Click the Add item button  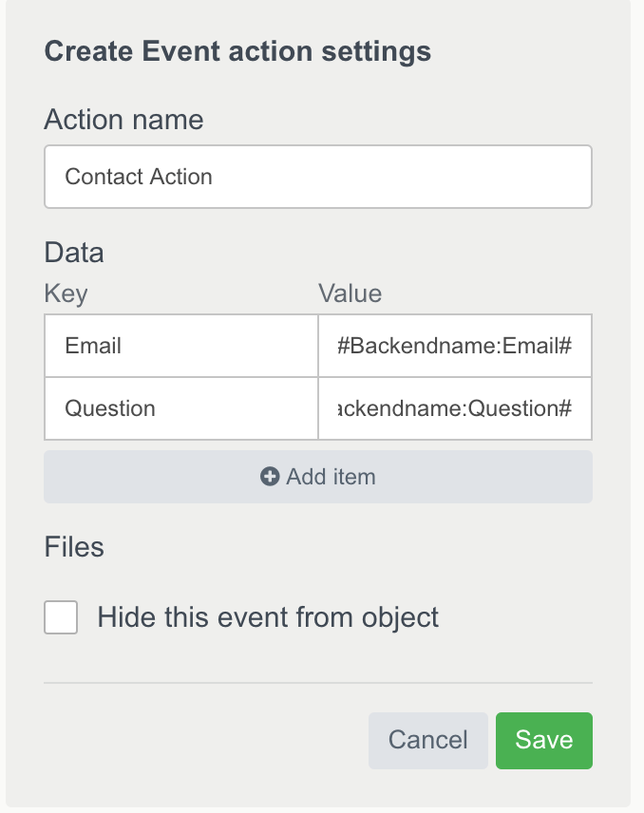point(318,477)
